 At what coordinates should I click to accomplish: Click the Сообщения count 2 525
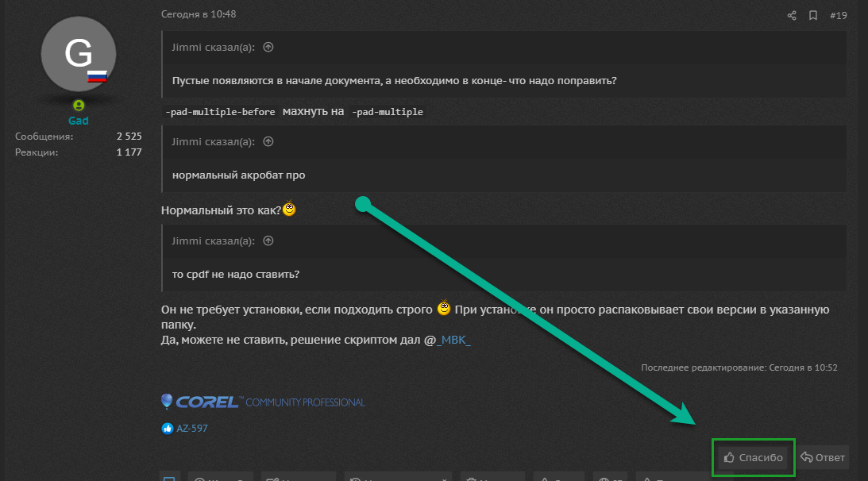click(129, 137)
